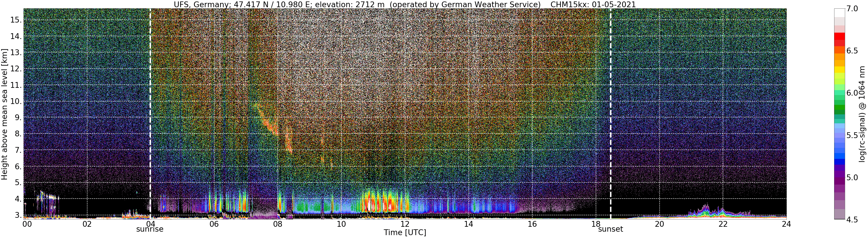Click the yellow segment of the colorbar
Viewport: 868px width, 238px height.
[840, 69]
